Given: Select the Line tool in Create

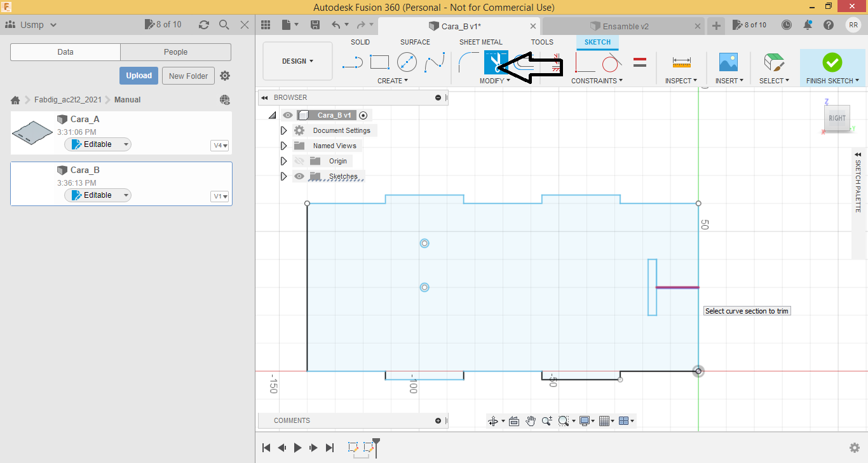Looking at the screenshot, I should tap(351, 62).
